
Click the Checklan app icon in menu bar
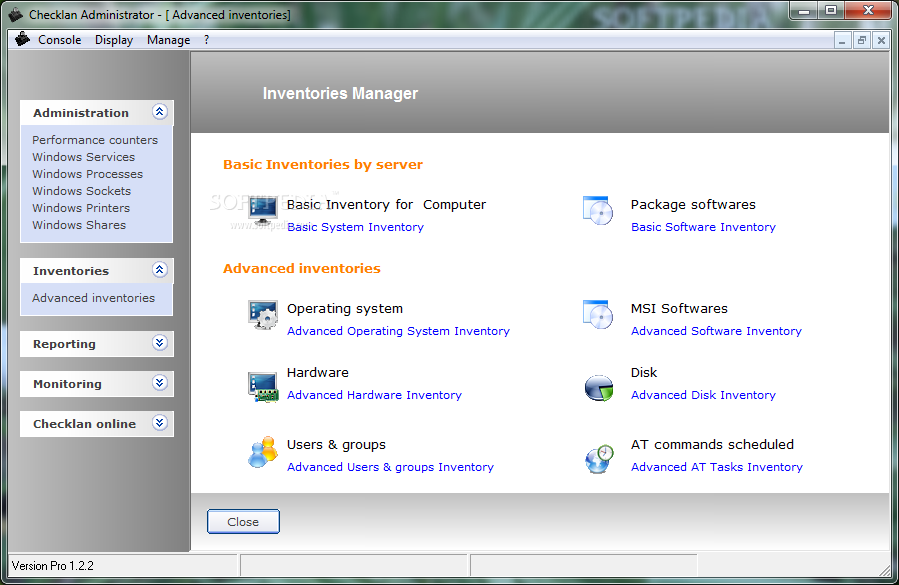click(22, 40)
